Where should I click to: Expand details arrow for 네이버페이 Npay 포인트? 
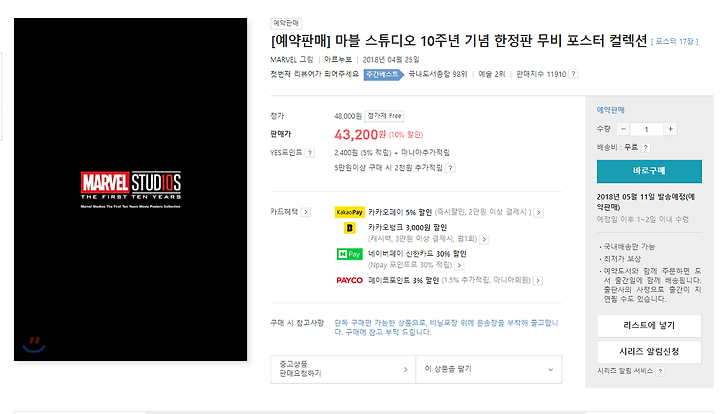click(459, 265)
